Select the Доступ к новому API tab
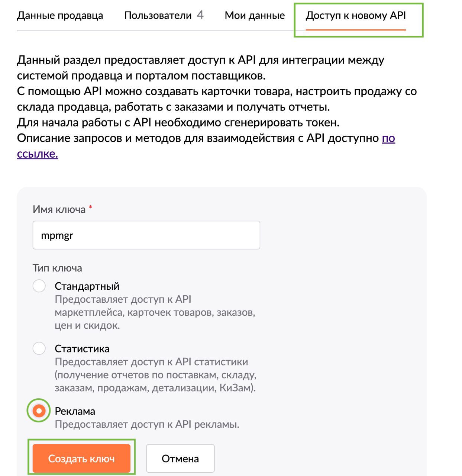Image resolution: width=462 pixels, height=476 pixels. click(x=356, y=16)
